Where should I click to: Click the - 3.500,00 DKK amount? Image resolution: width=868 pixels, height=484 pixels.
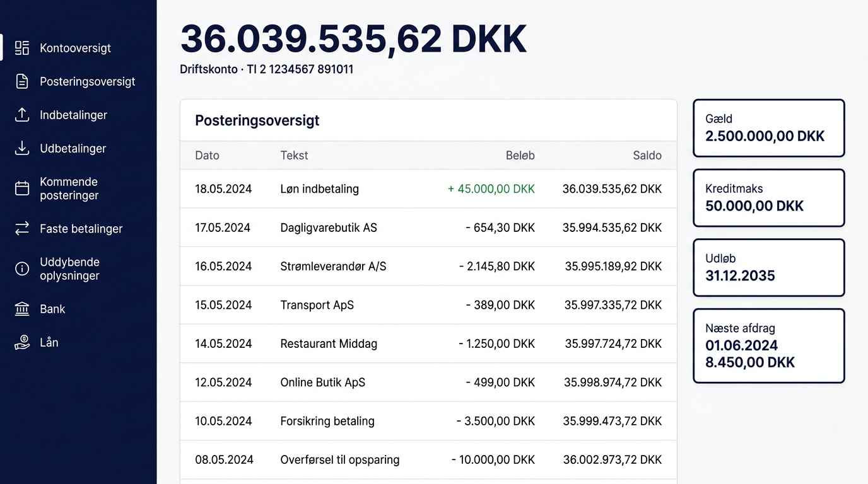point(496,421)
